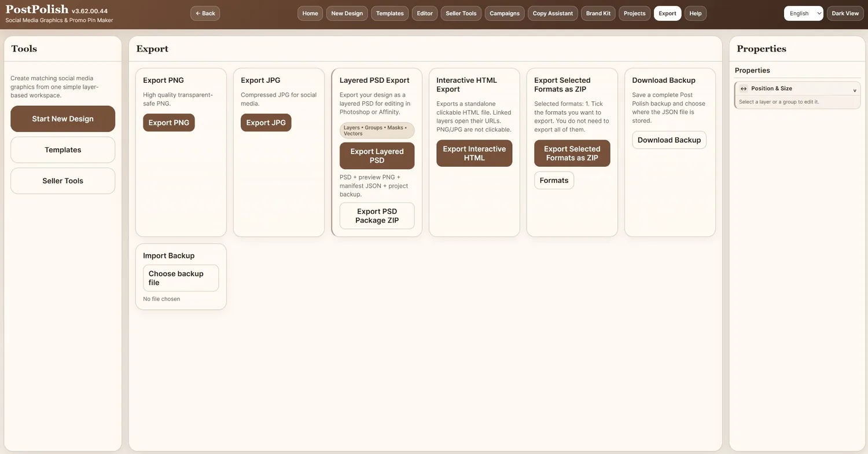868x454 pixels.
Task: Open the English language dropdown
Action: coord(803,13)
